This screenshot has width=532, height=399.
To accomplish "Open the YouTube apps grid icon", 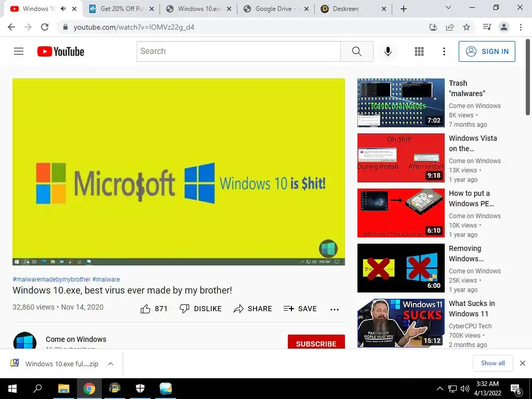I will 419,51.
